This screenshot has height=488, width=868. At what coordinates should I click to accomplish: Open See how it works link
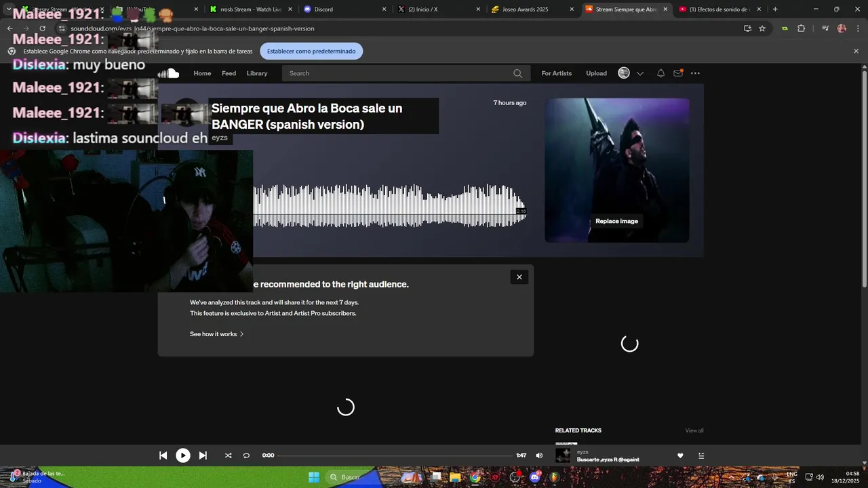pyautogui.click(x=216, y=334)
